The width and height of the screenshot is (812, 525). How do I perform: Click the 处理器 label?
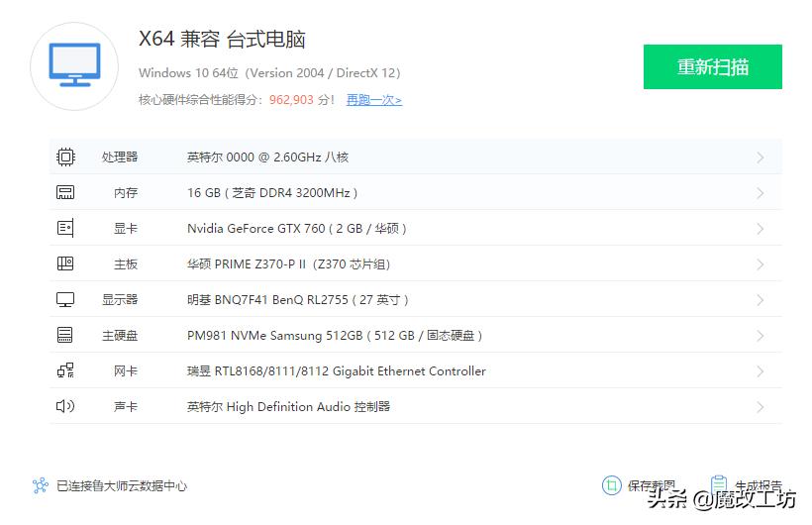click(x=120, y=157)
